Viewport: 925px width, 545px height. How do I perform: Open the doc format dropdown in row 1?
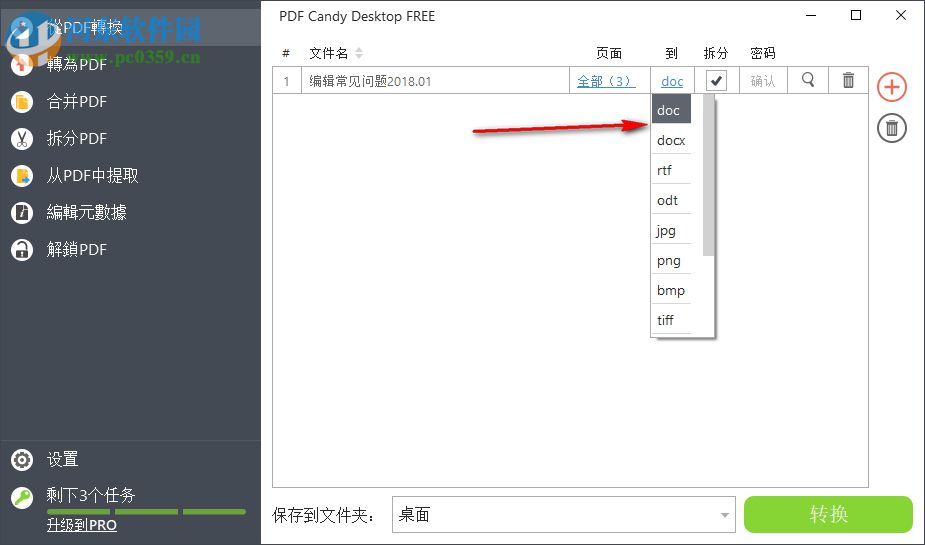pos(672,81)
